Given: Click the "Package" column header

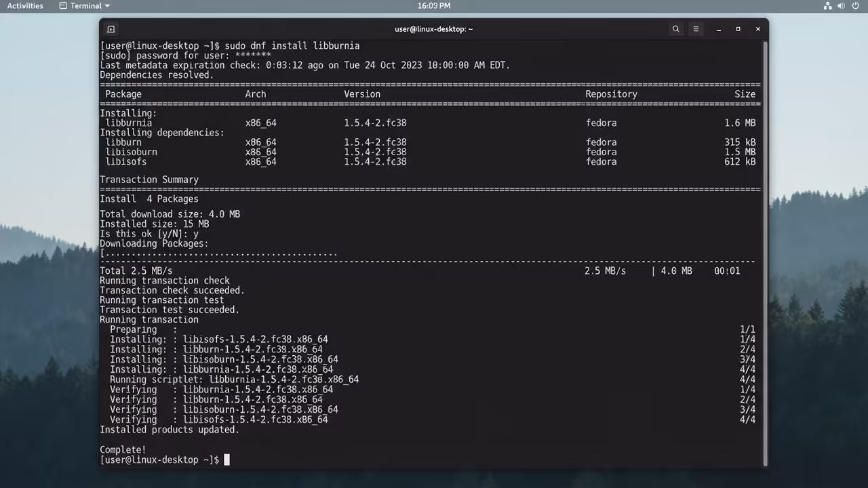Looking at the screenshot, I should (x=123, y=94).
